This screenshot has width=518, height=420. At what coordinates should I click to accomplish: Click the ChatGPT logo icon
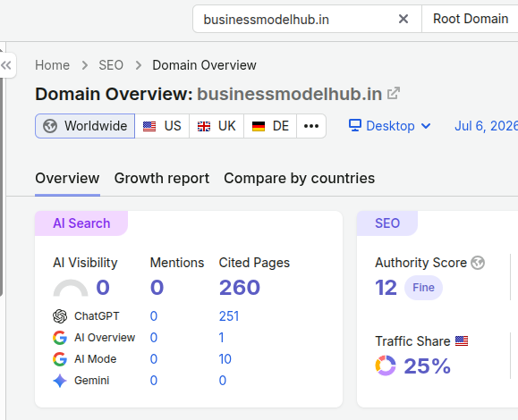[x=60, y=316]
